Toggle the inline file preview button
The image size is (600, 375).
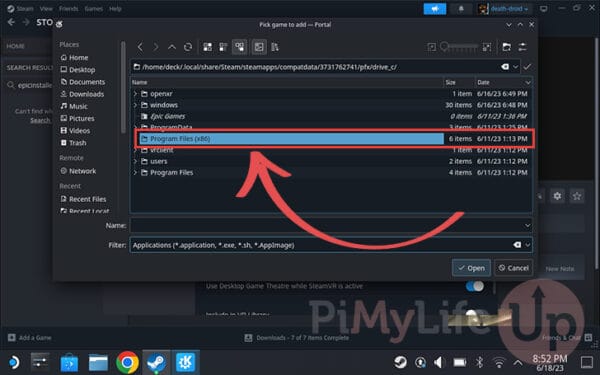[x=259, y=47]
